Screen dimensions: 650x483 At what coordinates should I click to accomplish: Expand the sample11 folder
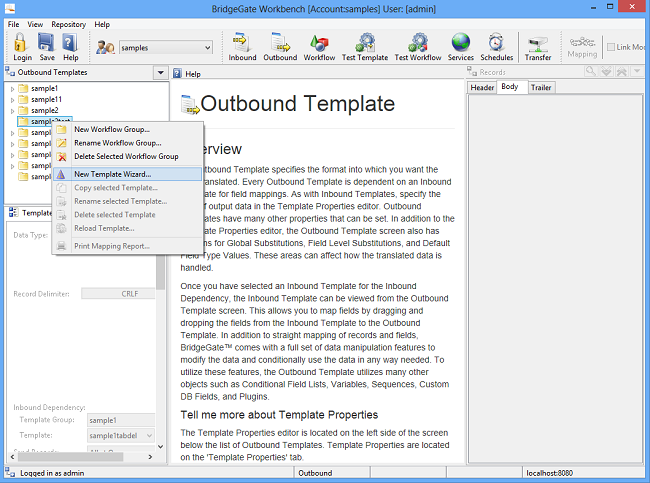12,100
